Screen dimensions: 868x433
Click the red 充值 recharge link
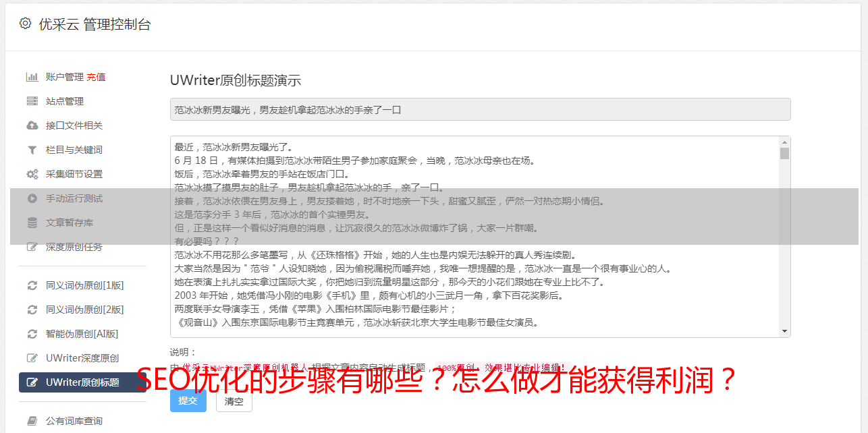tap(96, 77)
